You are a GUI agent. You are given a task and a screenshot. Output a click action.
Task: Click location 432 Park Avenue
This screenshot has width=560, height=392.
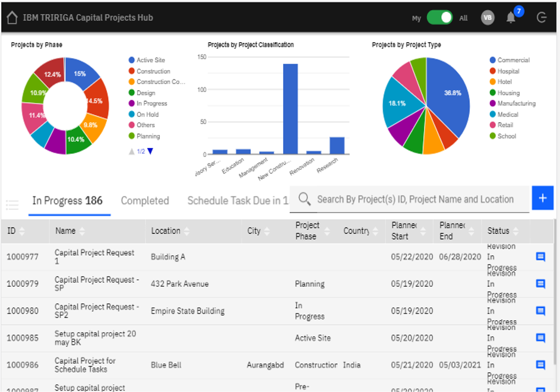pyautogui.click(x=180, y=284)
